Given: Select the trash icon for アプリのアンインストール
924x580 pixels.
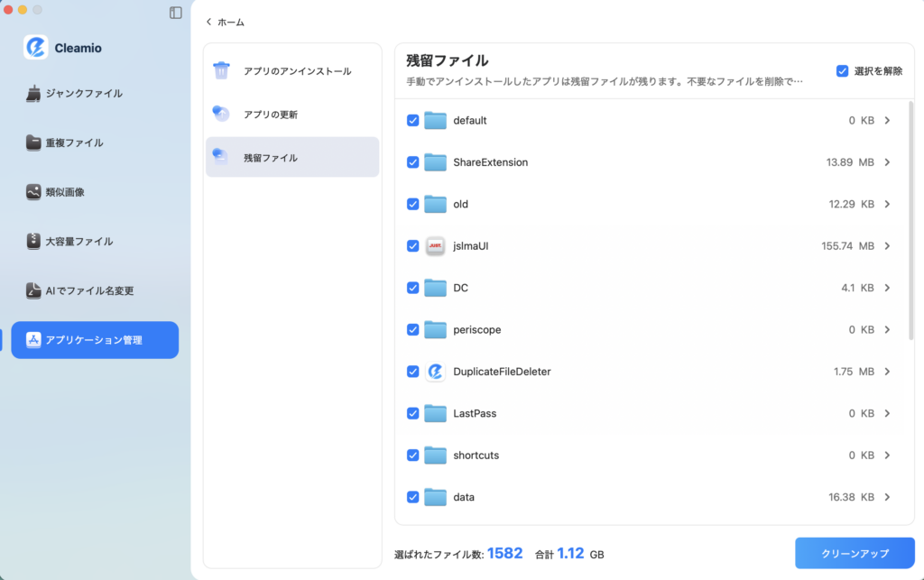Looking at the screenshot, I should tap(222, 69).
